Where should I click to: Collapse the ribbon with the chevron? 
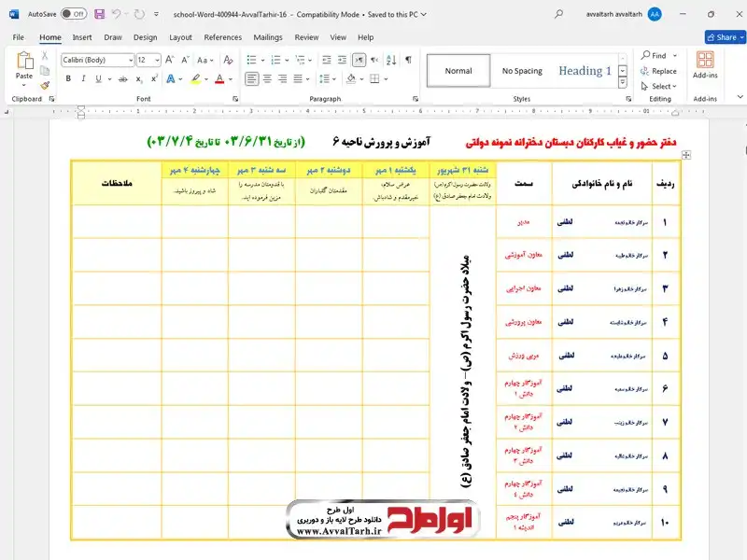pyautogui.click(x=740, y=97)
